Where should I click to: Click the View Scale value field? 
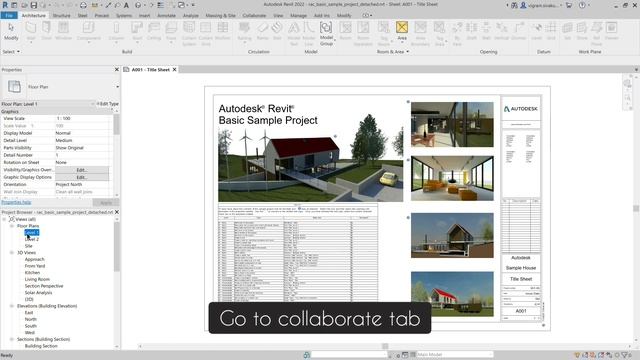pos(82,118)
